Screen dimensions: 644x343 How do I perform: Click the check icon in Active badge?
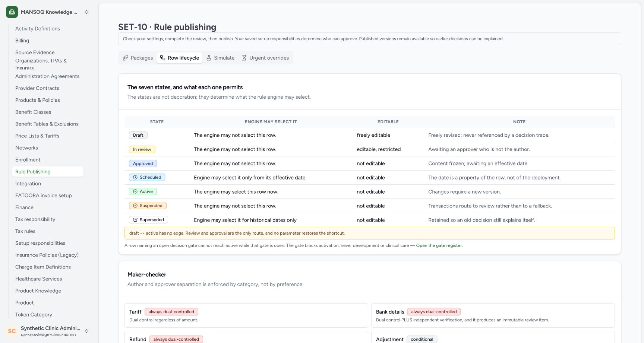[x=135, y=191]
